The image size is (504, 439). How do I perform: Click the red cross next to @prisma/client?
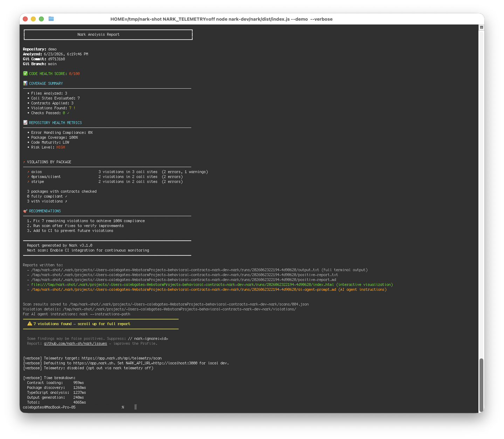[28, 177]
